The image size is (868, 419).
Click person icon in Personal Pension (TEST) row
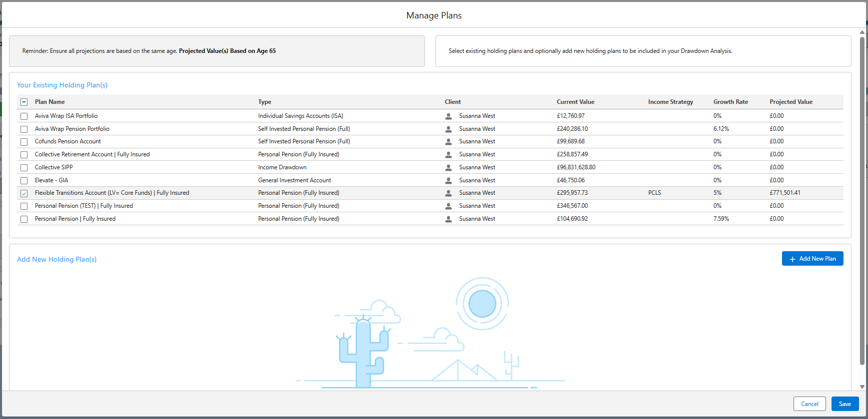point(448,206)
